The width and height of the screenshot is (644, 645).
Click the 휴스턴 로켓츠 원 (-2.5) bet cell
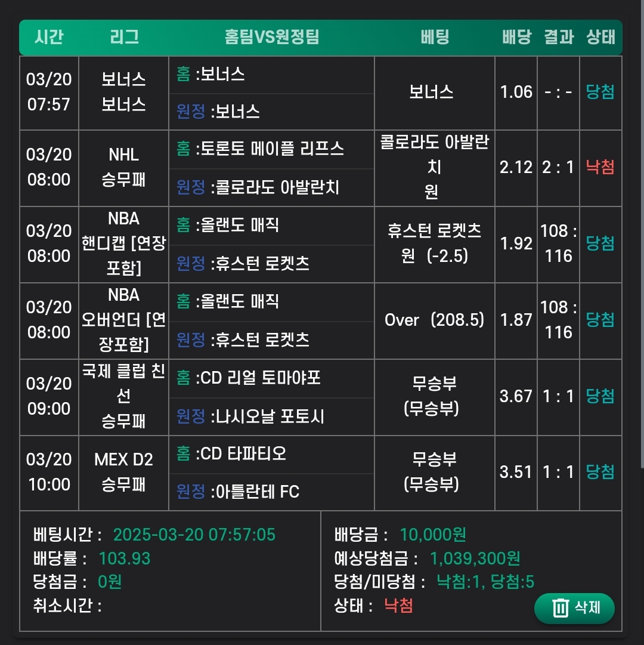[x=434, y=243]
